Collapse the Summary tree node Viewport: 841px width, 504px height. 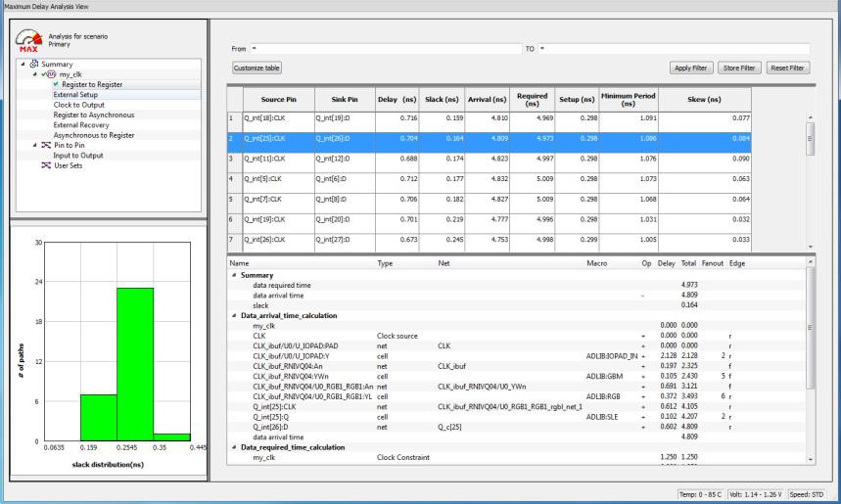[23, 65]
